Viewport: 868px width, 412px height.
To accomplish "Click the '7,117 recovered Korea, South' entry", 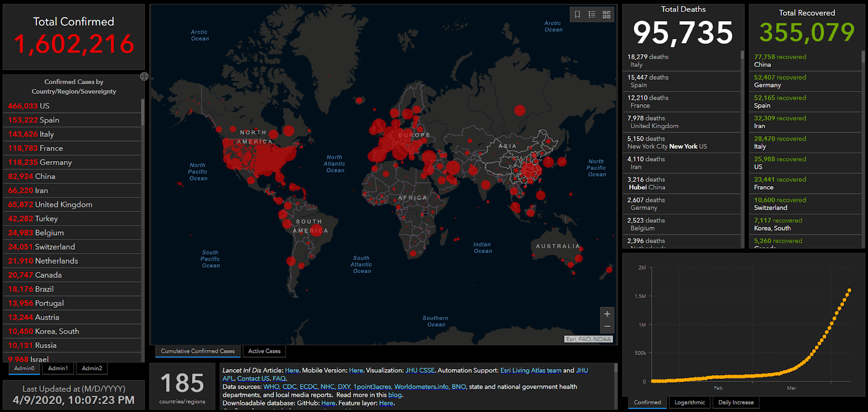I will [806, 224].
